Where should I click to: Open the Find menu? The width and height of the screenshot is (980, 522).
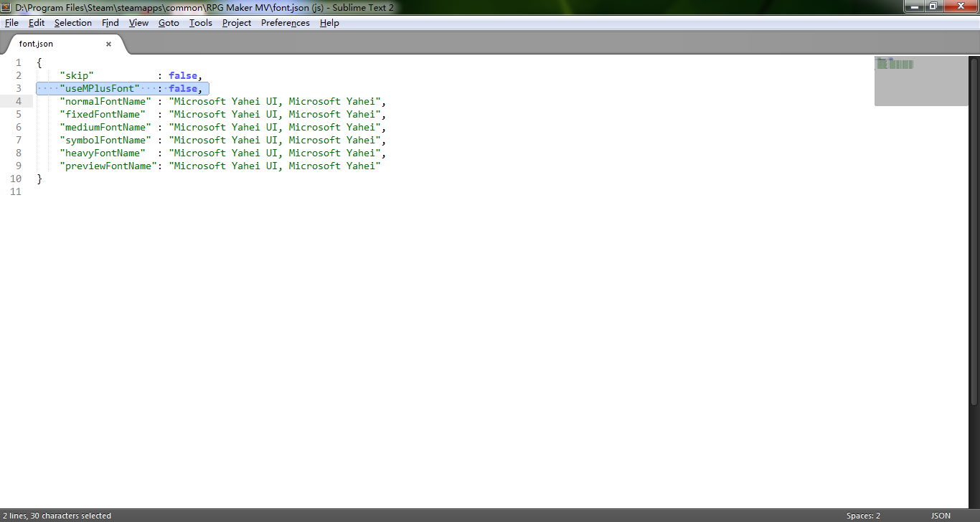[110, 23]
